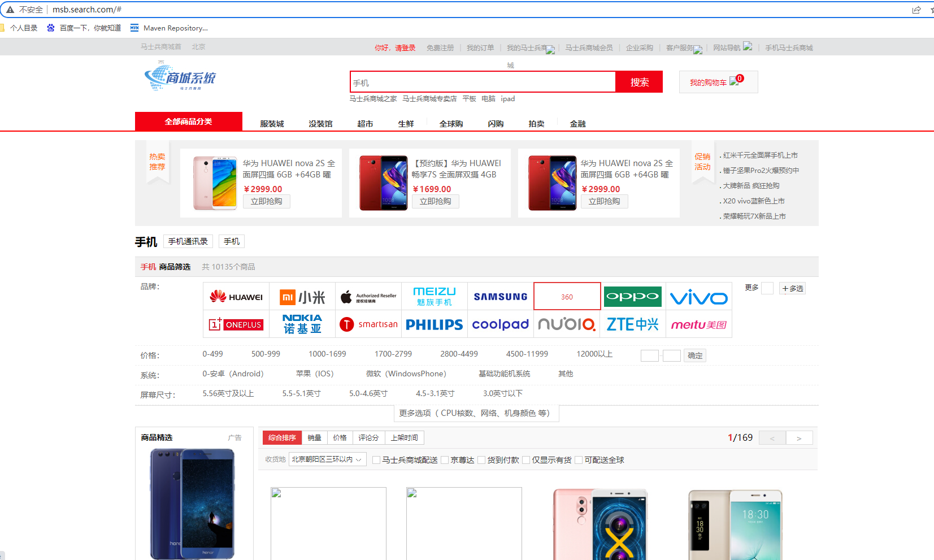Choose the OnePlus brand logo
This screenshot has height=560, width=934.
click(236, 324)
